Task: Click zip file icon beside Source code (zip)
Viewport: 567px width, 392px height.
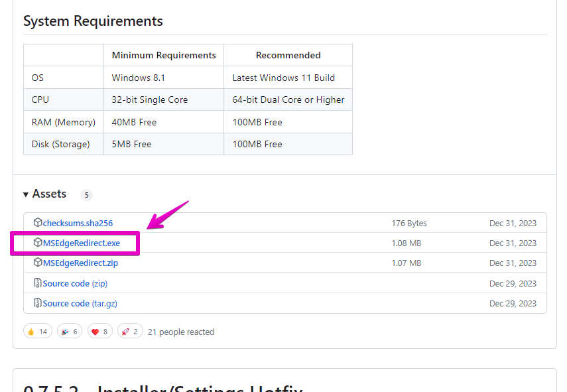Action: tap(38, 283)
